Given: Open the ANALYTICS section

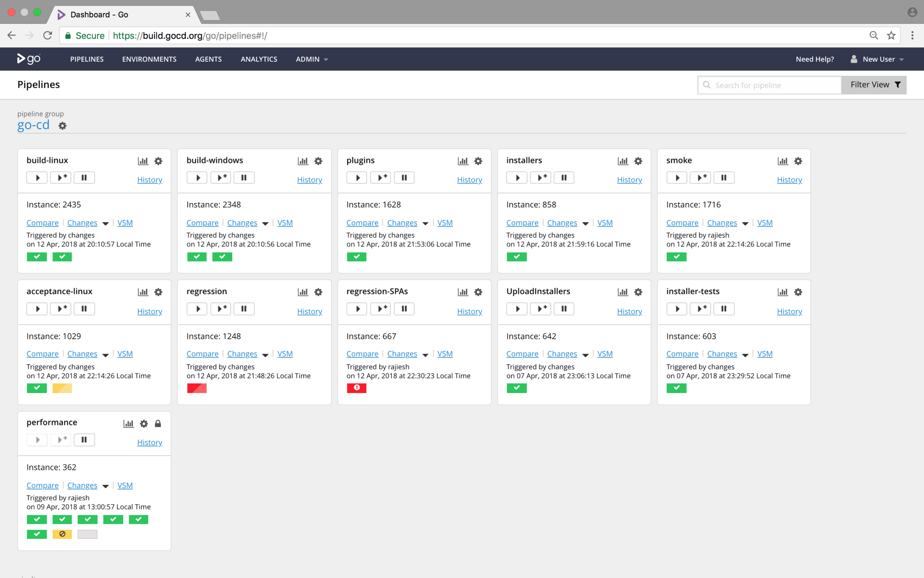Looking at the screenshot, I should (x=259, y=59).
